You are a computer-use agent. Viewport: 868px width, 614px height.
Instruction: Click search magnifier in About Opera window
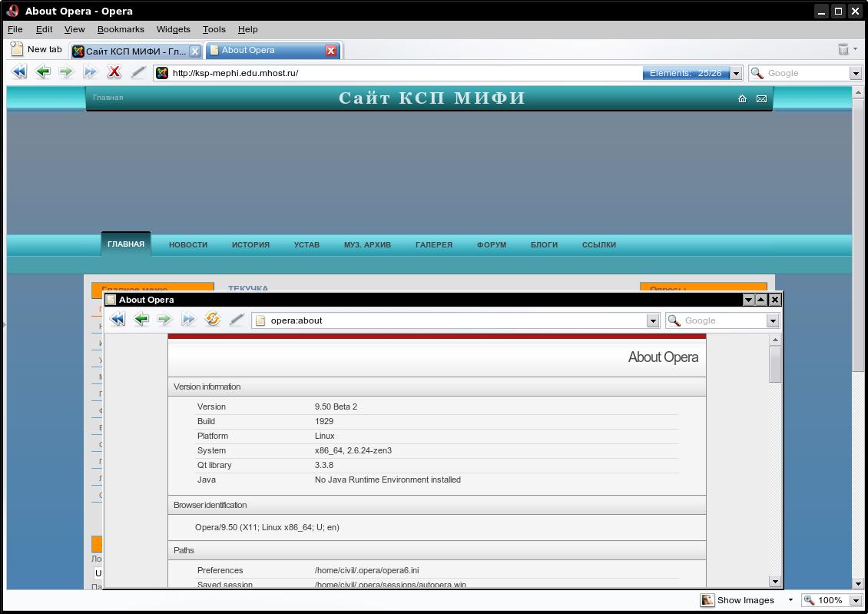pyautogui.click(x=674, y=320)
